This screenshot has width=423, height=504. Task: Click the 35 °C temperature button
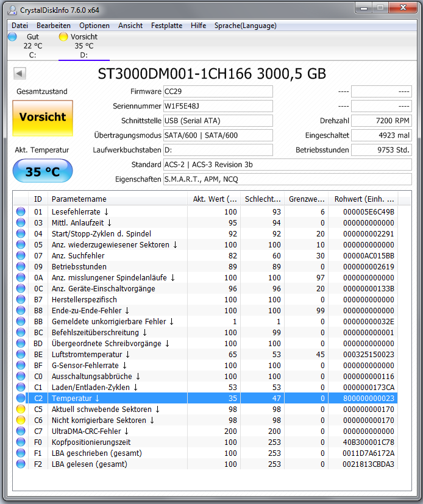point(43,171)
